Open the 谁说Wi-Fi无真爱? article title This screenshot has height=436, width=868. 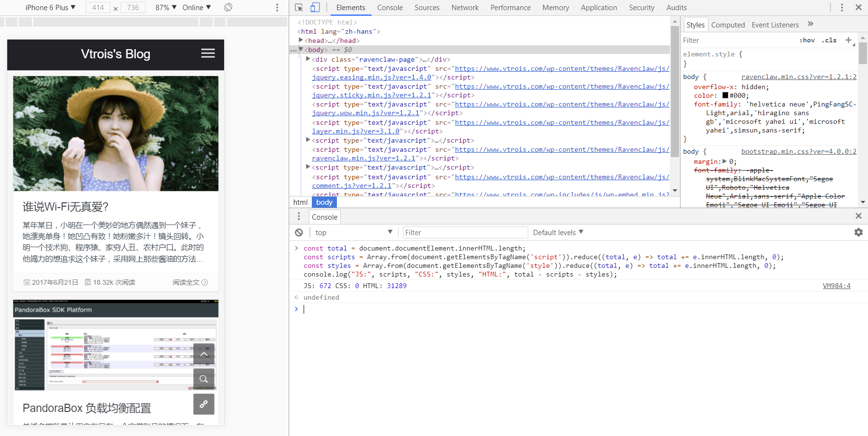tap(66, 207)
